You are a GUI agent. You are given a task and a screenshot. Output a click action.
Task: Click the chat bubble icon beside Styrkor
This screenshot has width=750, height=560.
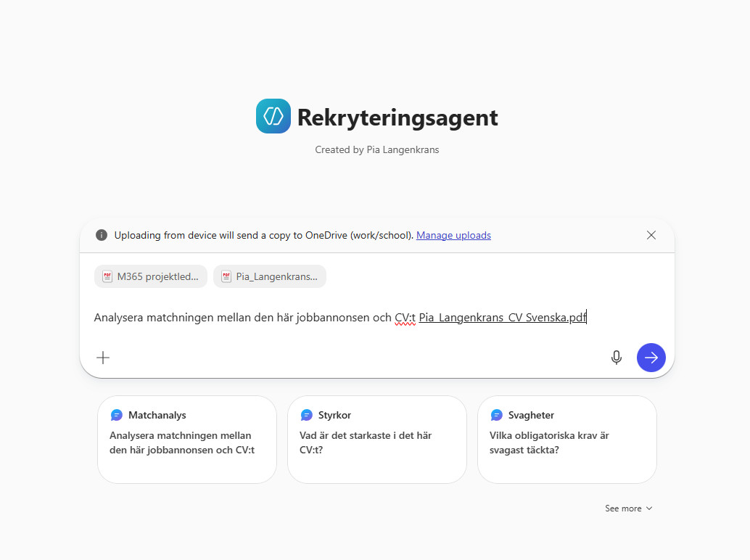[307, 416]
